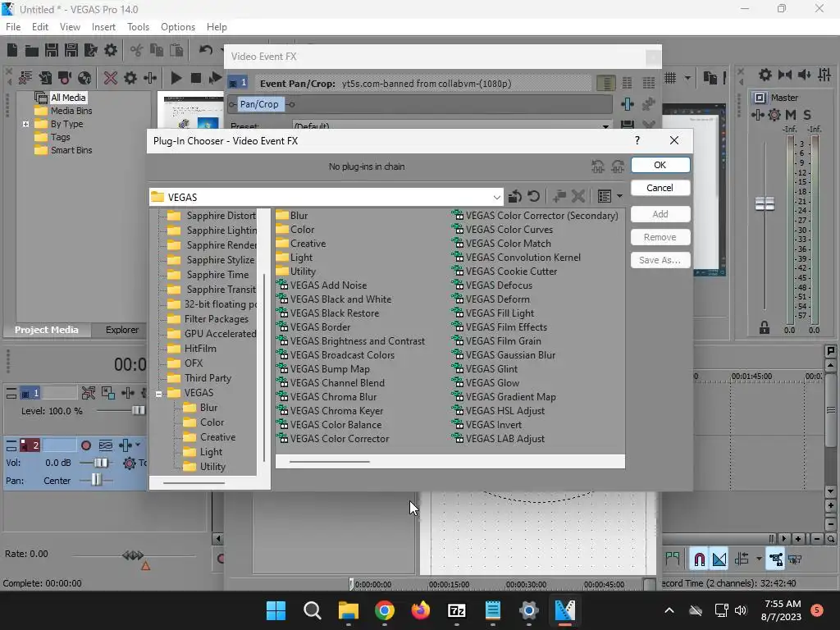Click the Delete X icon in Plug-In Chooser

(x=578, y=197)
